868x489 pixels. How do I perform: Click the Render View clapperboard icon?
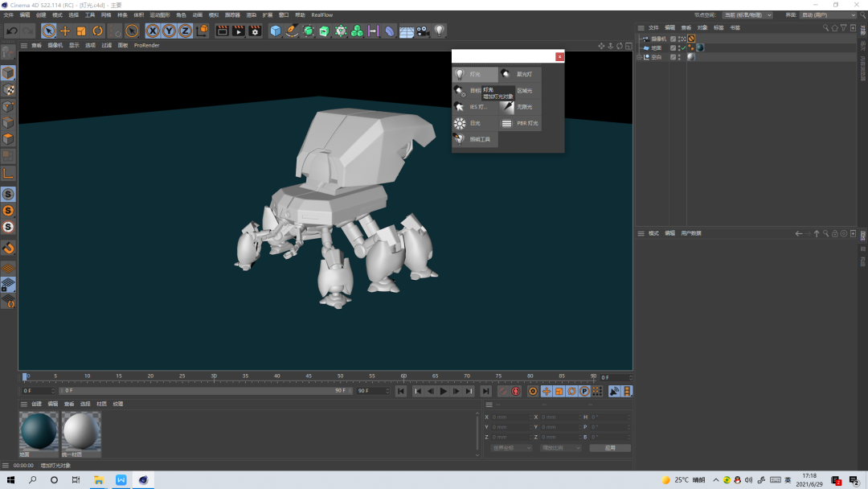coord(222,31)
